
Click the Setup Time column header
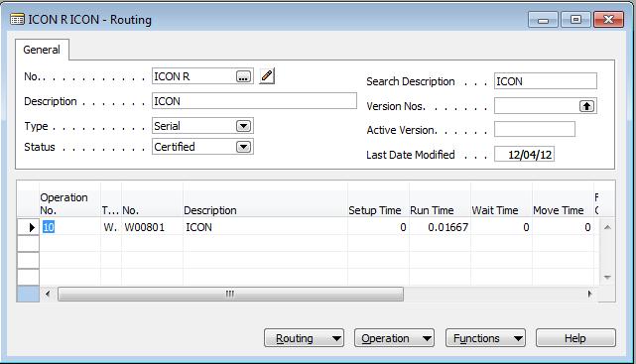pyautogui.click(x=378, y=204)
